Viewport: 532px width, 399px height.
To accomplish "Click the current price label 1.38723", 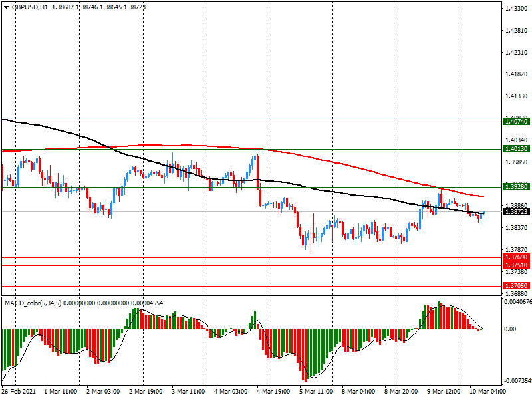I will click(516, 211).
